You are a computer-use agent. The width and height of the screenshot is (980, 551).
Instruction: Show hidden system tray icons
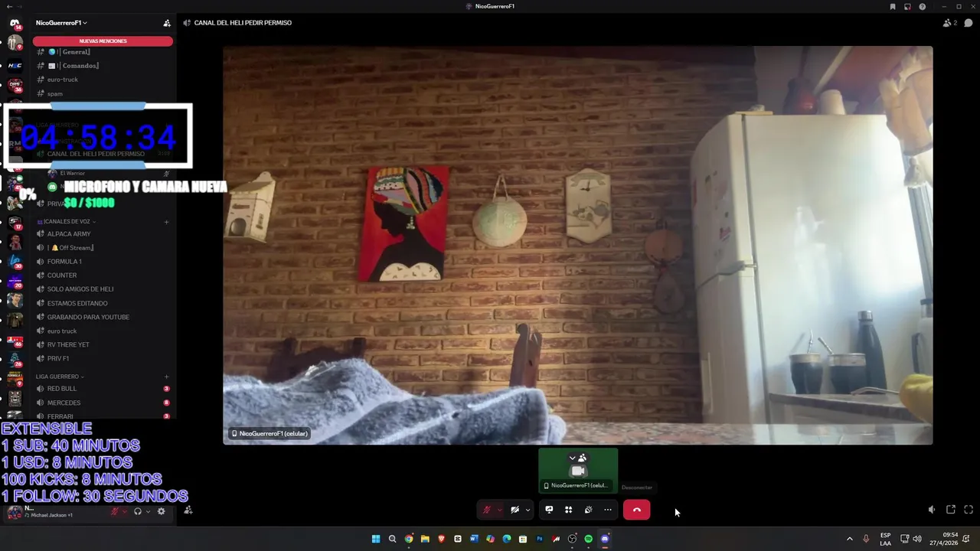click(x=849, y=539)
